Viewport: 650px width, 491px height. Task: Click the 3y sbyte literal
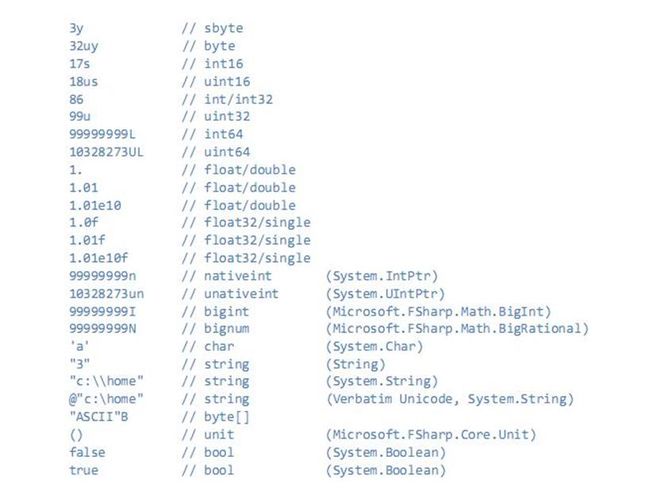tap(76, 28)
